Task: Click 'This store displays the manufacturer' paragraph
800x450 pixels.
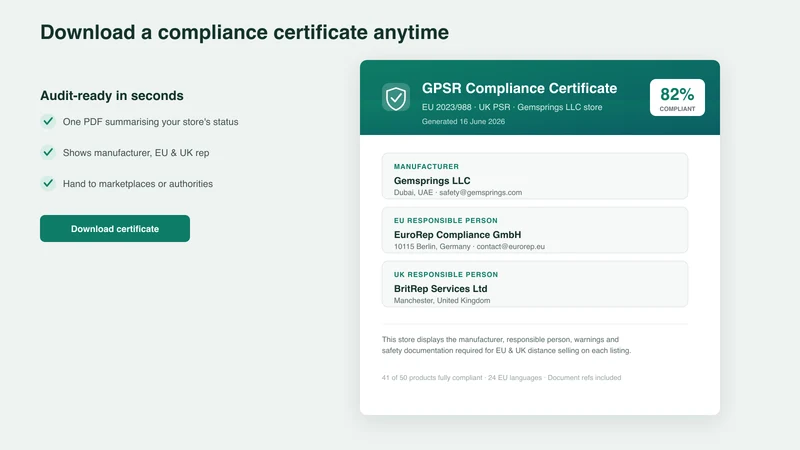Action: (506, 345)
